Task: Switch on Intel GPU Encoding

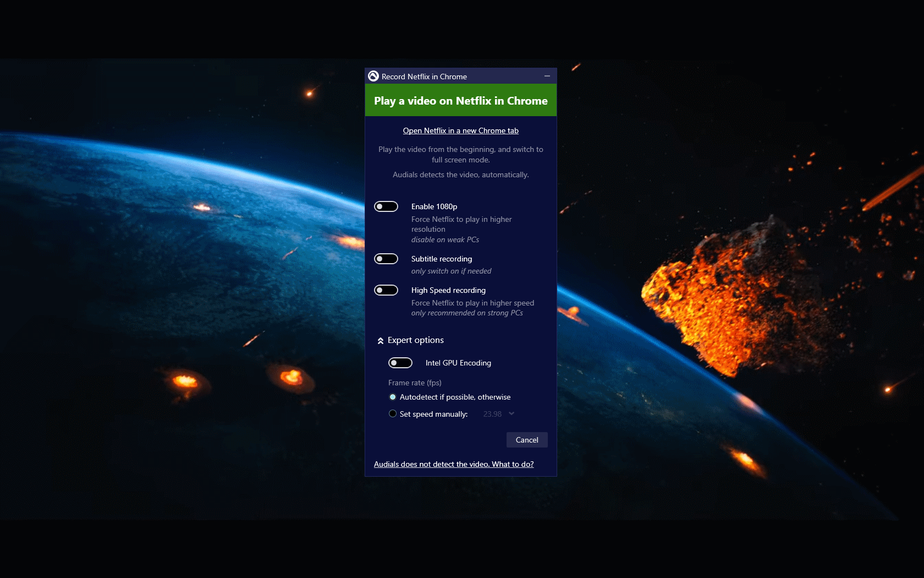Action: [400, 363]
